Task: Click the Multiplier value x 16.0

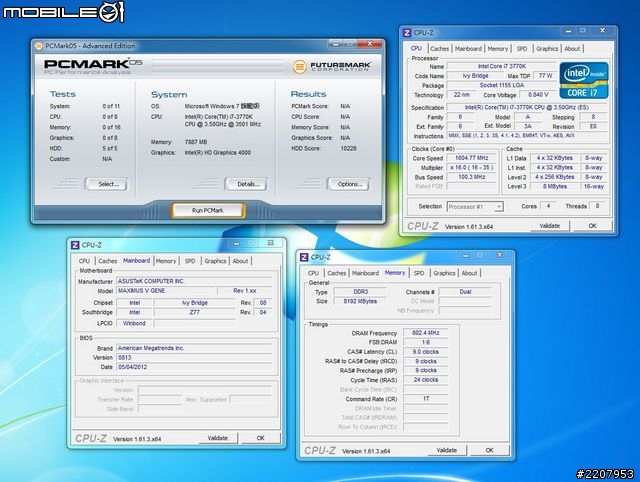Action: (x=471, y=167)
